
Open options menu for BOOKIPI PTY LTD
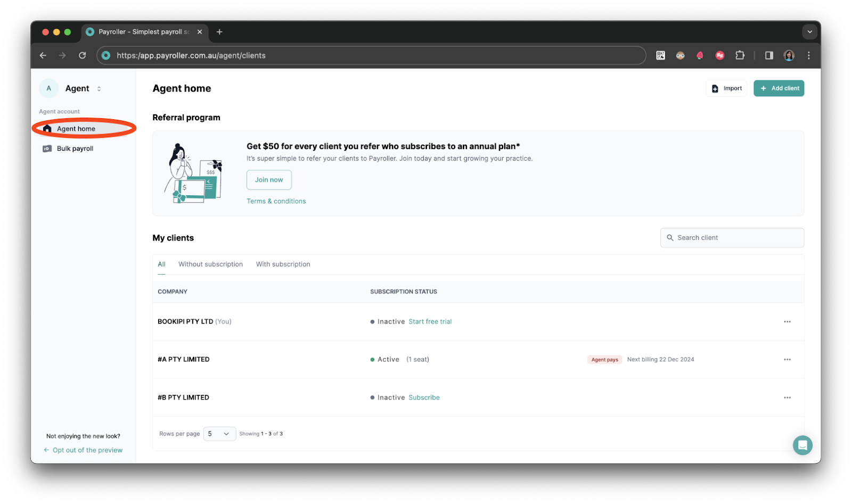point(787,322)
